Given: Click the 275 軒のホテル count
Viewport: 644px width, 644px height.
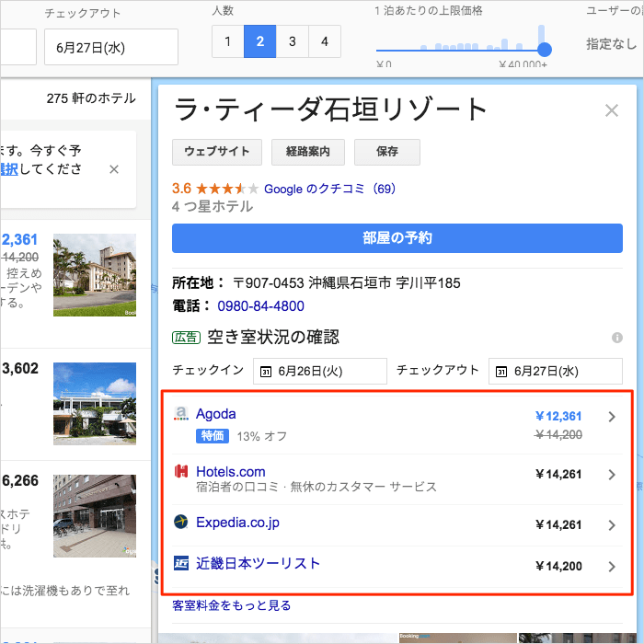Looking at the screenshot, I should [x=91, y=98].
